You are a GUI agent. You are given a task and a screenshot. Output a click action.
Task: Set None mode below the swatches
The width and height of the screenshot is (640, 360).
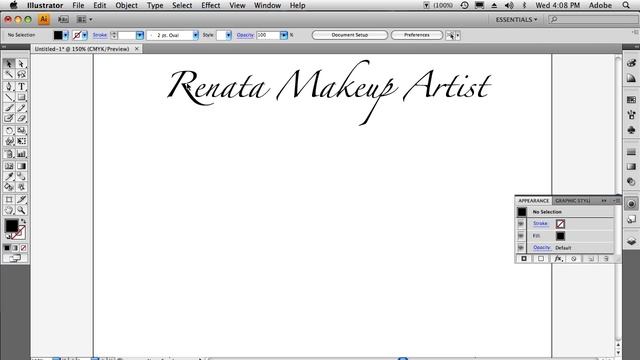coord(23,248)
